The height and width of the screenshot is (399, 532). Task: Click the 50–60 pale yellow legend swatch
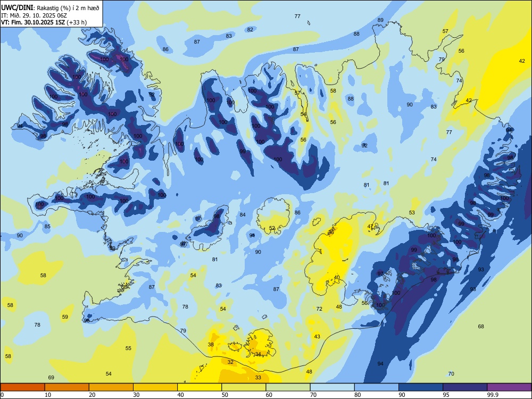[244, 387]
